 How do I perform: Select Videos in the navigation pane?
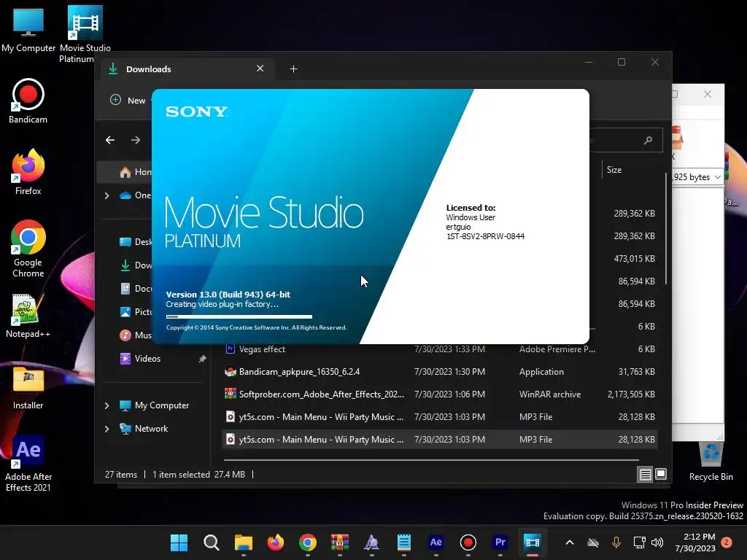(x=147, y=359)
